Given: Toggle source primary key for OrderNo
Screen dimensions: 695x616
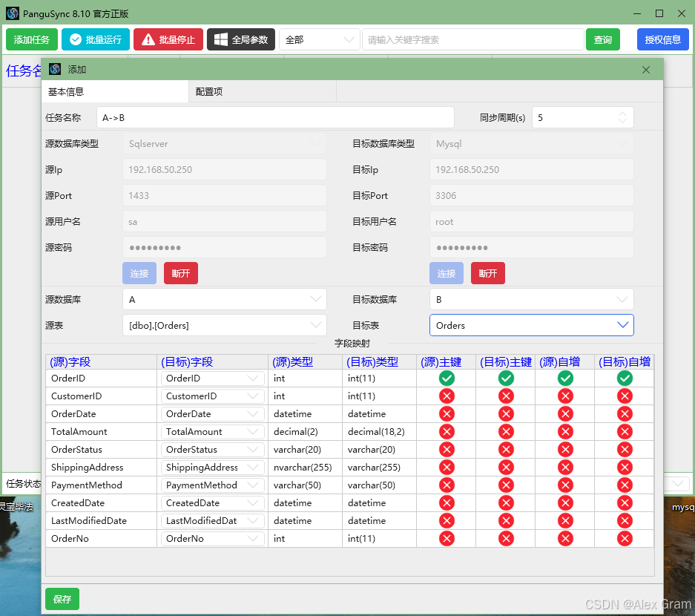Looking at the screenshot, I should pos(447,538).
